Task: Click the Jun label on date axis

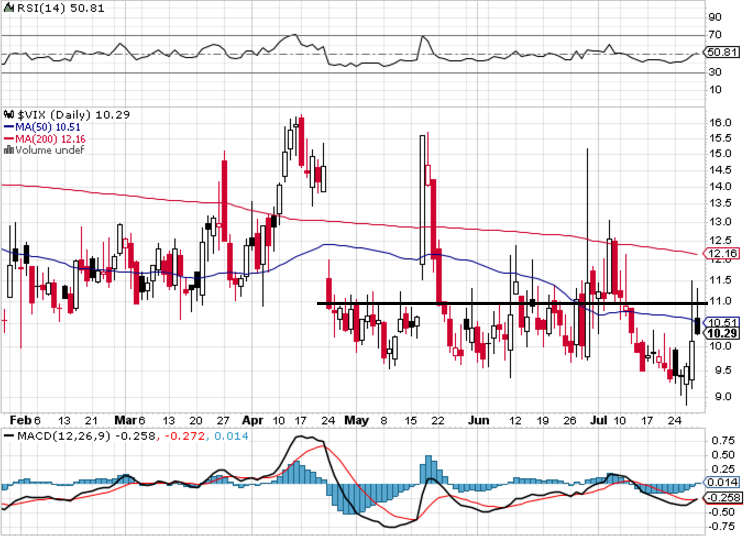Action: pos(481,420)
